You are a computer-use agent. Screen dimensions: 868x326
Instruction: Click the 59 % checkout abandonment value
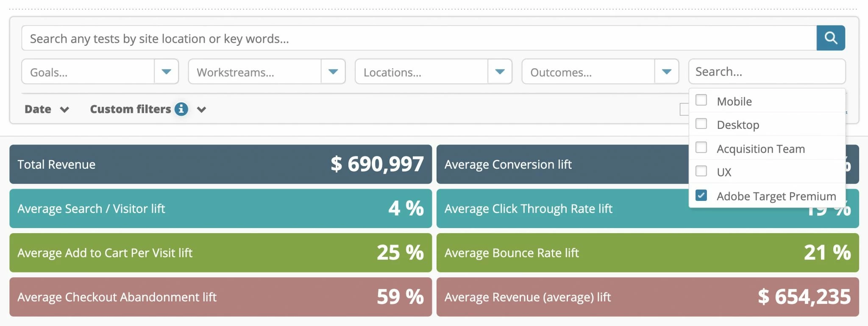tap(400, 297)
